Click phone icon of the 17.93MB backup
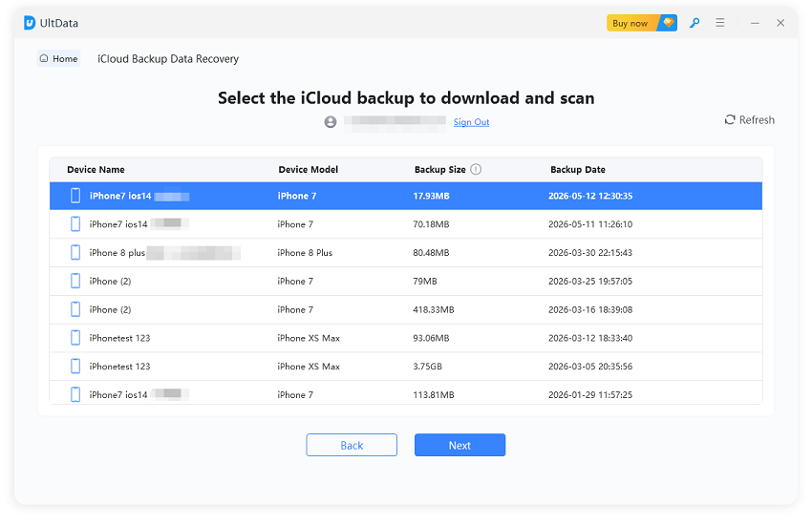 coord(75,196)
